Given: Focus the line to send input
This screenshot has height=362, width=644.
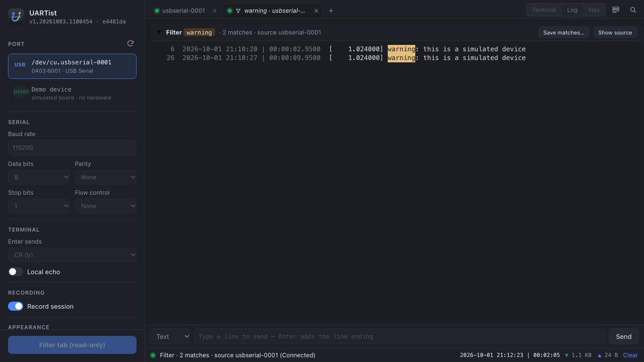Looking at the screenshot, I should pyautogui.click(x=399, y=336).
